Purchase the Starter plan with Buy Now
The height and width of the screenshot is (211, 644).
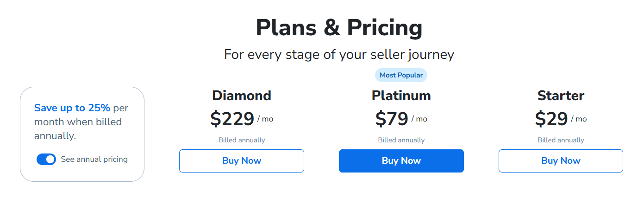[x=560, y=161]
